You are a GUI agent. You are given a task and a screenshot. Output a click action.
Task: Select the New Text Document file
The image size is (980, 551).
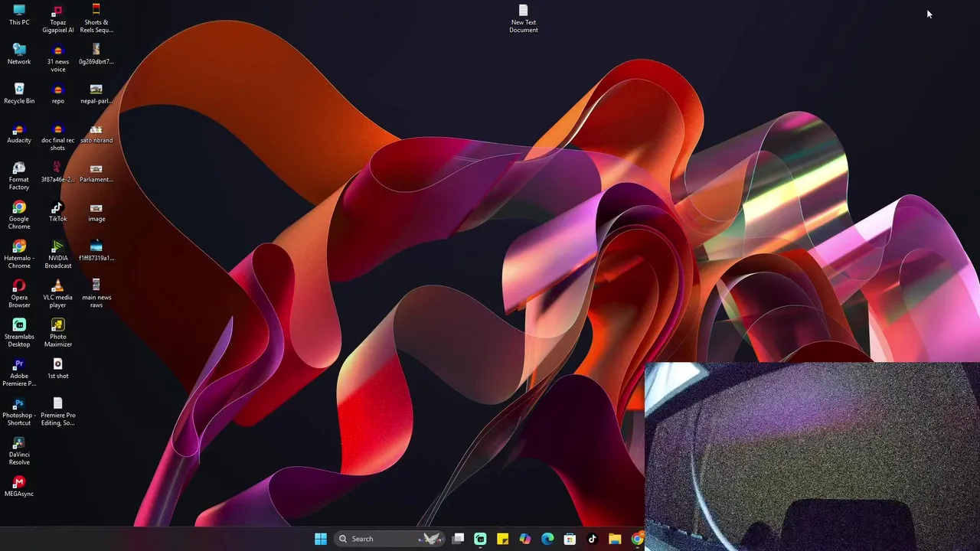tap(524, 19)
